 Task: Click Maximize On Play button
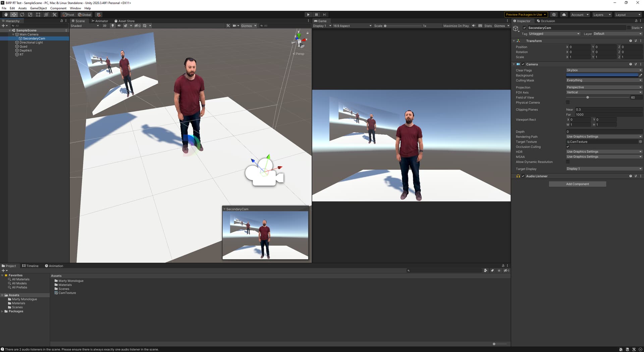click(x=456, y=26)
